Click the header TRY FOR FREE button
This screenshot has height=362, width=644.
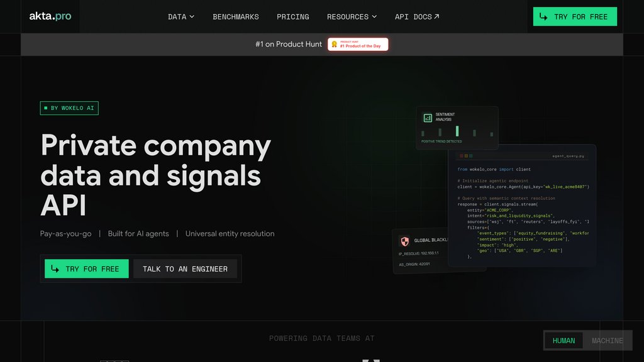(x=575, y=16)
